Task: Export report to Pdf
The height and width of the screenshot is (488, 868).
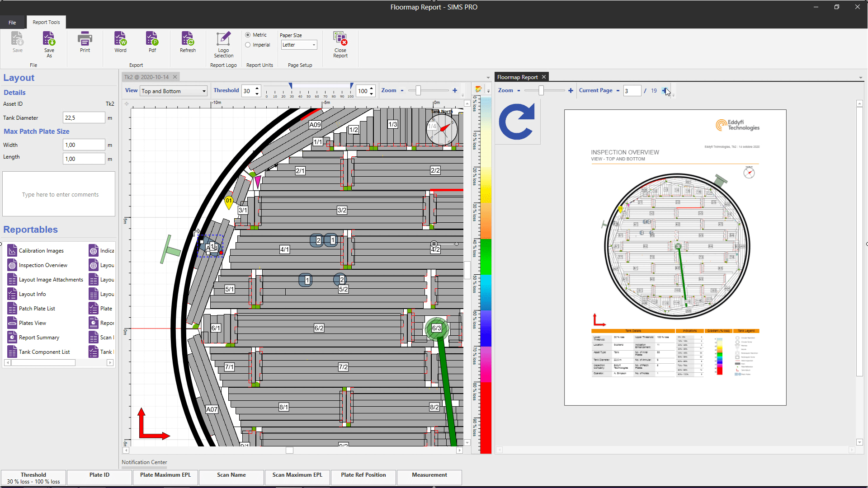Action: click(x=152, y=42)
